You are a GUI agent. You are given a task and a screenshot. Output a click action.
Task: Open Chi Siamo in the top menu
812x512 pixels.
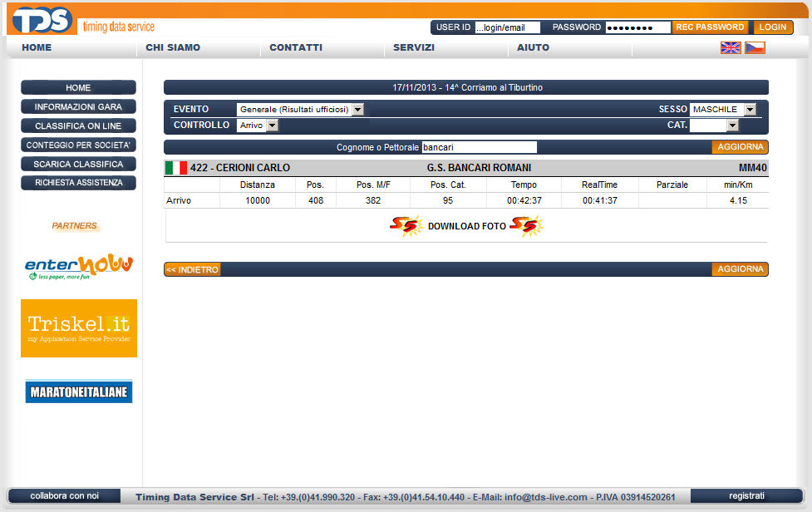(x=173, y=47)
